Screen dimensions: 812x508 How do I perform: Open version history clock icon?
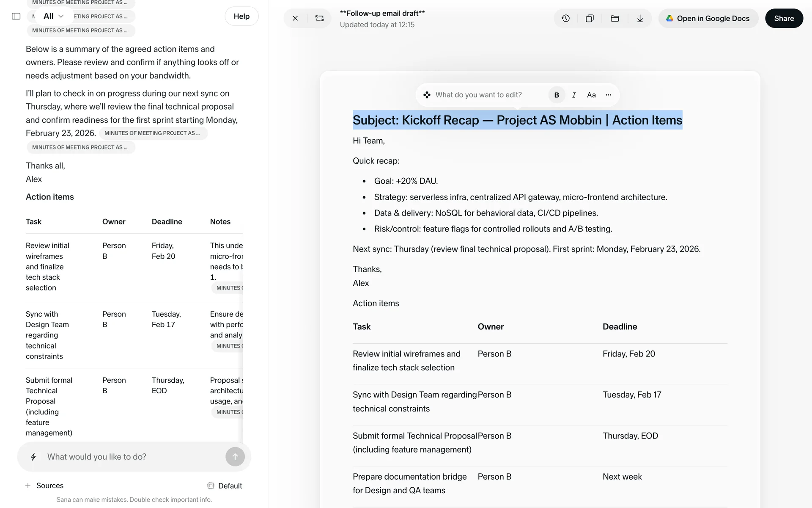coord(565,18)
